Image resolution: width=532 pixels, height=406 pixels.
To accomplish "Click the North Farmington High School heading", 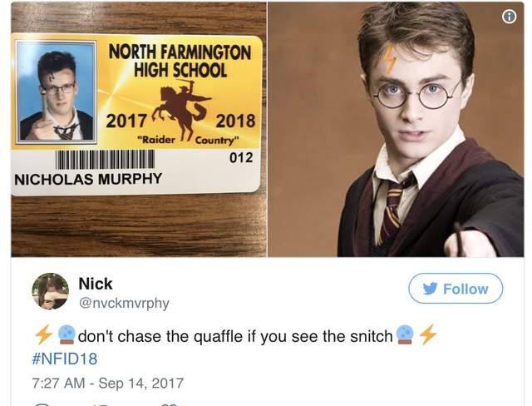I will (180, 61).
